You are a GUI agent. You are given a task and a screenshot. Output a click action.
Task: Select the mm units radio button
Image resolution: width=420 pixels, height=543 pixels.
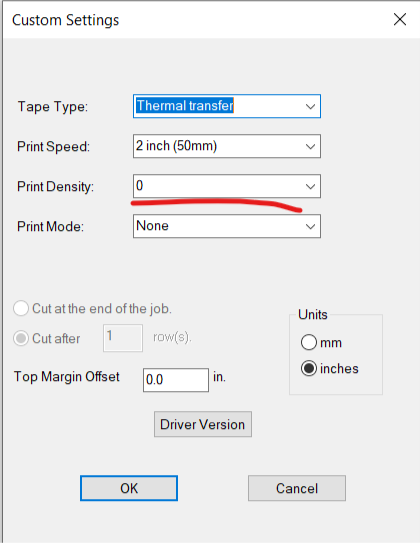pos(309,342)
